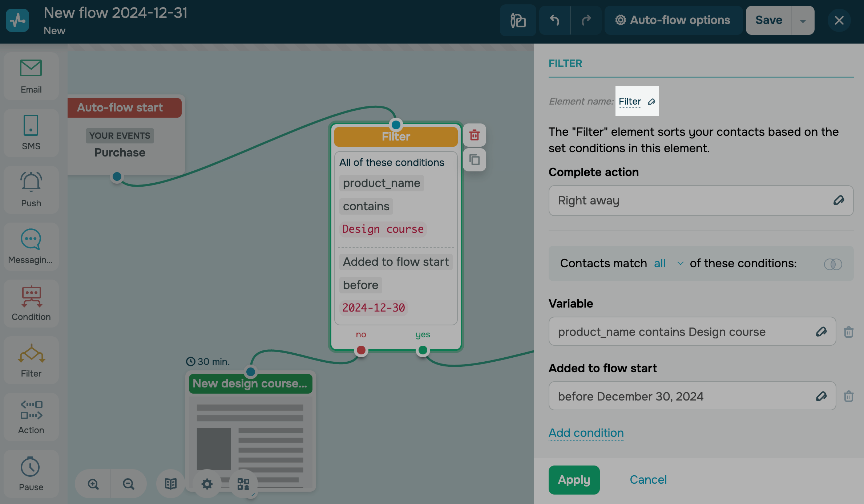The width and height of the screenshot is (864, 504).
Task: Edit the 'Right away' complete action field
Action: (839, 200)
